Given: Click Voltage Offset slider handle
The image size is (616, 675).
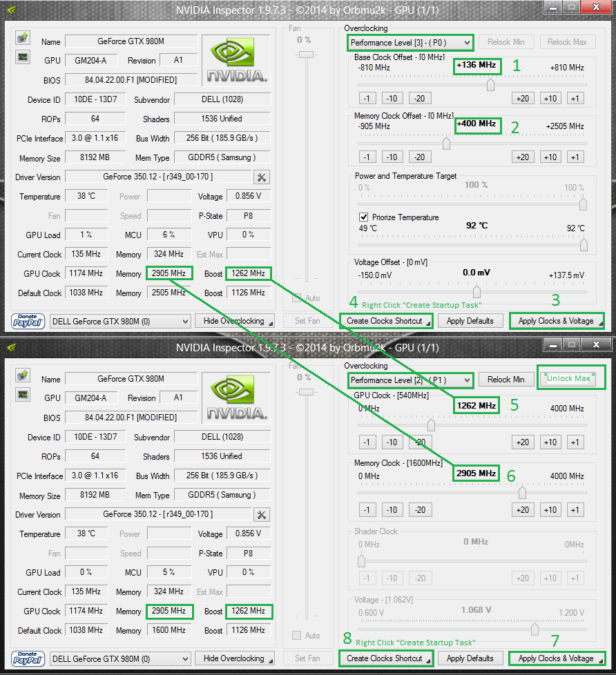Looking at the screenshot, I should (x=477, y=292).
